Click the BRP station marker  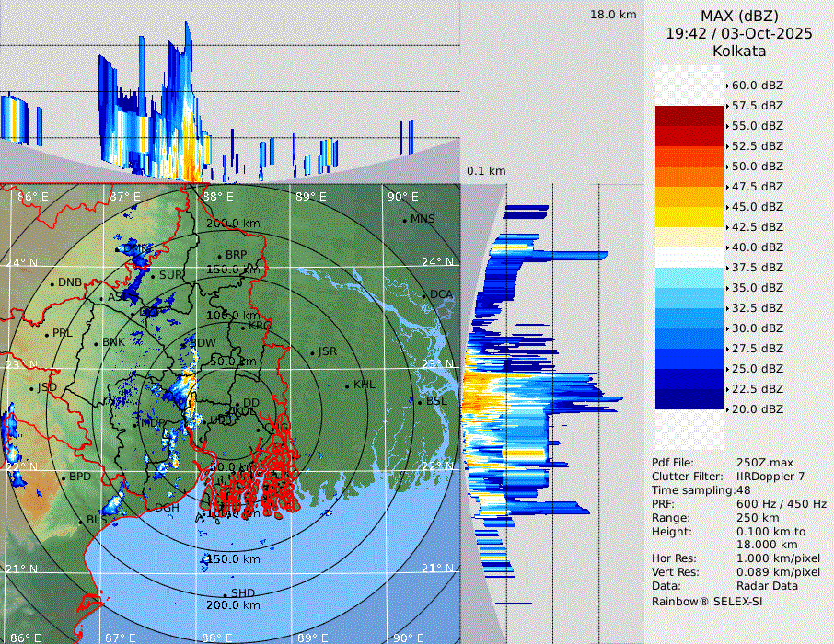click(x=219, y=256)
